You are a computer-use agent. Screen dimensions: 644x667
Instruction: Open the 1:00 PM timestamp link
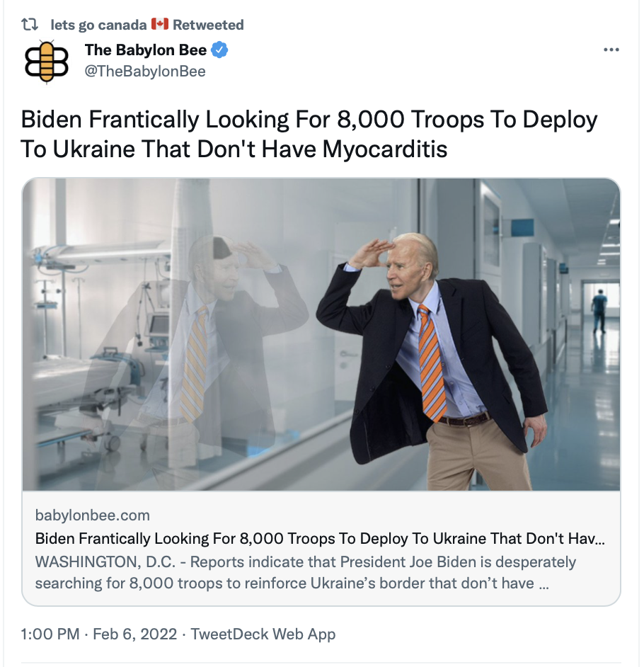point(50,634)
